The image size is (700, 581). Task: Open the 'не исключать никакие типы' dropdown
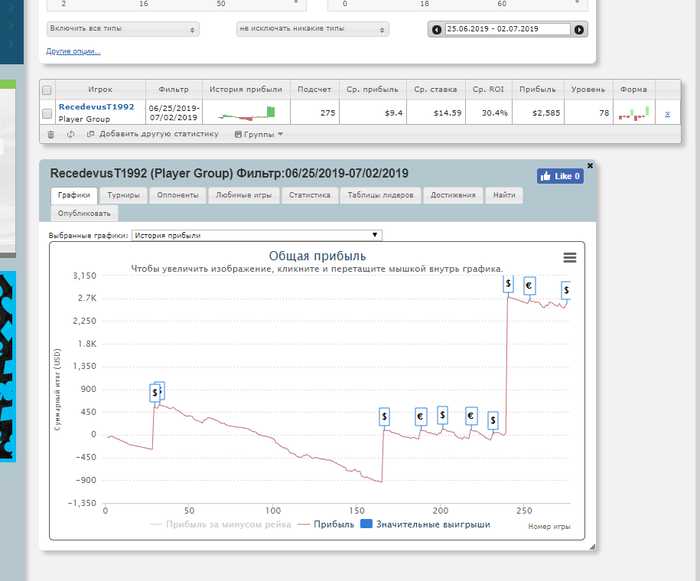pos(312,29)
